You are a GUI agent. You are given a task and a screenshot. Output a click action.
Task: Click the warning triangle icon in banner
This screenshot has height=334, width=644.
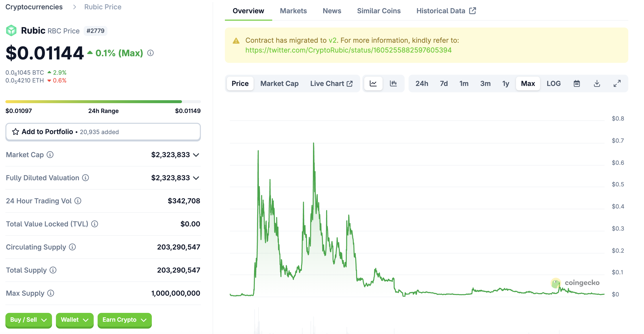(x=236, y=41)
